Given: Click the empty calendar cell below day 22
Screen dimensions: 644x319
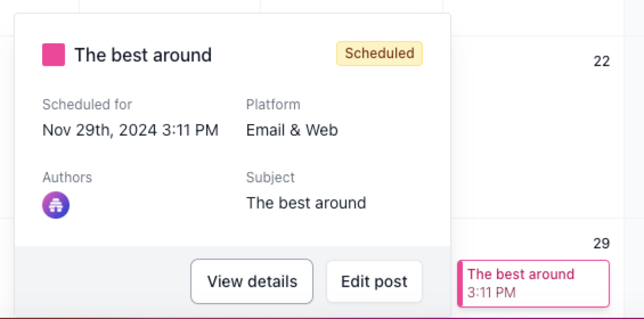Looking at the screenshot, I should [x=536, y=142].
